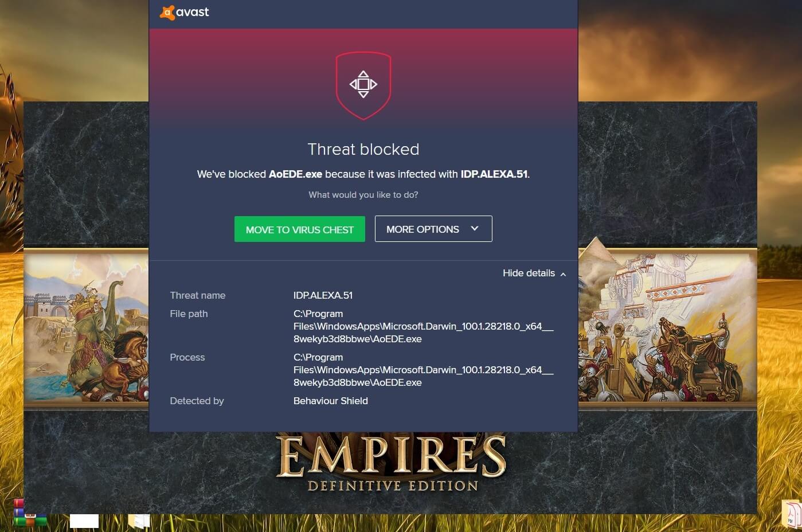Click the Process path value text
802x532 pixels.
(423, 370)
